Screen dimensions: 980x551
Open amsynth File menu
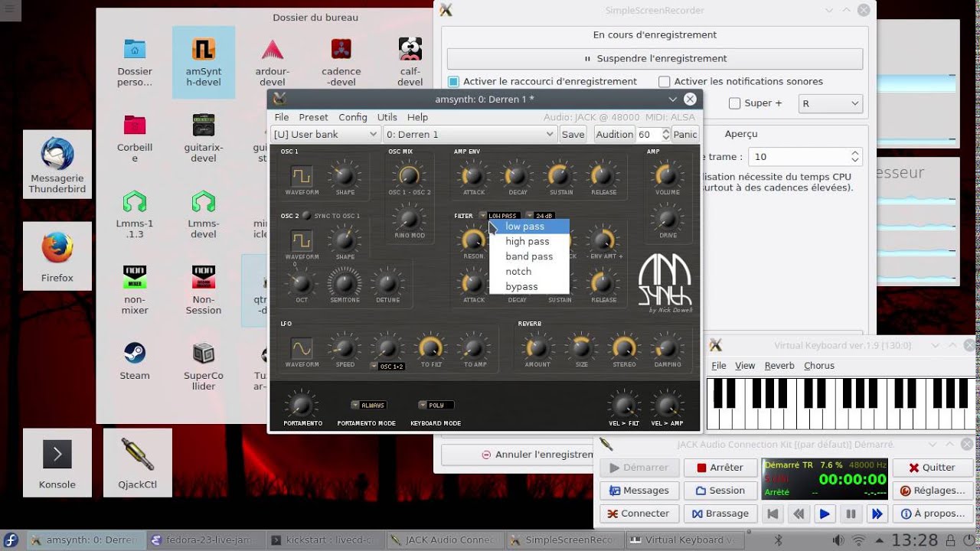point(282,117)
